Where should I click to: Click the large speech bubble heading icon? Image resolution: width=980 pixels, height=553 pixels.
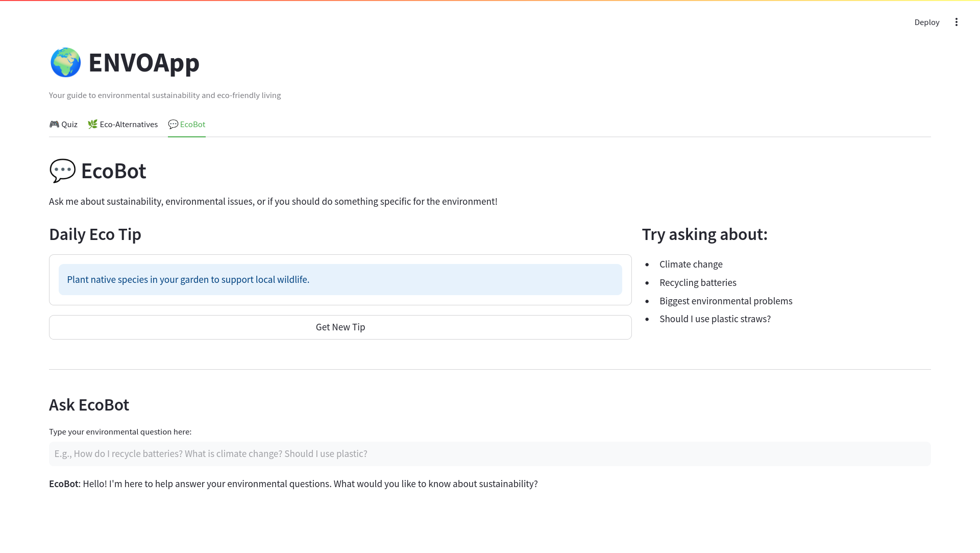click(x=62, y=171)
